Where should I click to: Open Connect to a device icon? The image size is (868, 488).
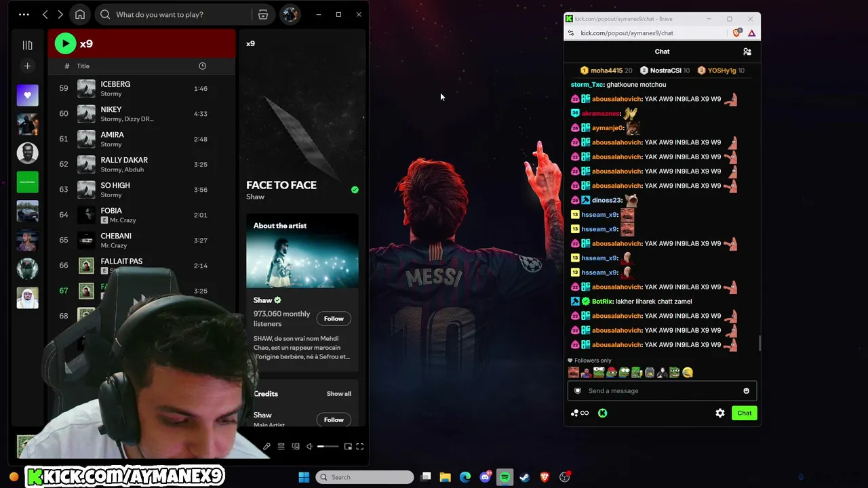[x=296, y=447]
